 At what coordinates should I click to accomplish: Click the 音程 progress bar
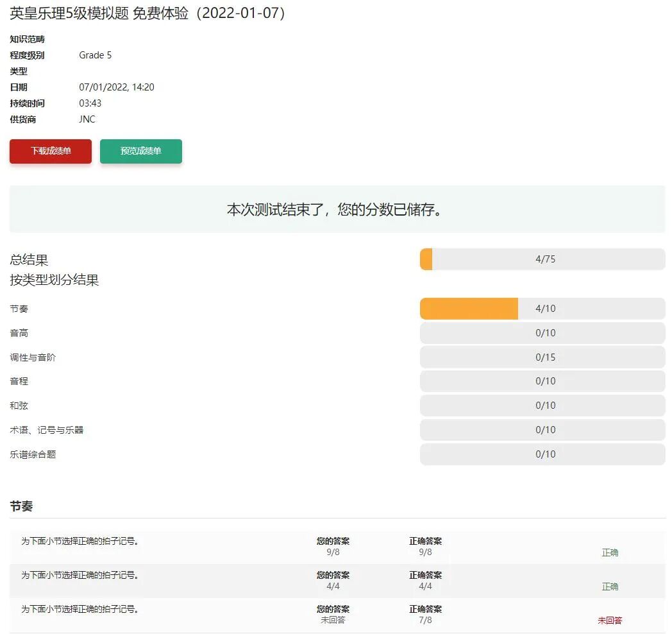click(x=542, y=381)
